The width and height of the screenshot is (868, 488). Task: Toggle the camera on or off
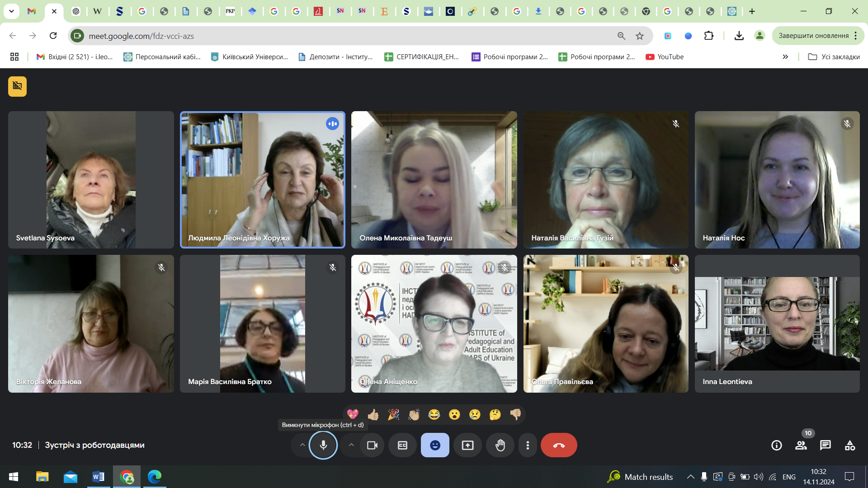(372, 445)
